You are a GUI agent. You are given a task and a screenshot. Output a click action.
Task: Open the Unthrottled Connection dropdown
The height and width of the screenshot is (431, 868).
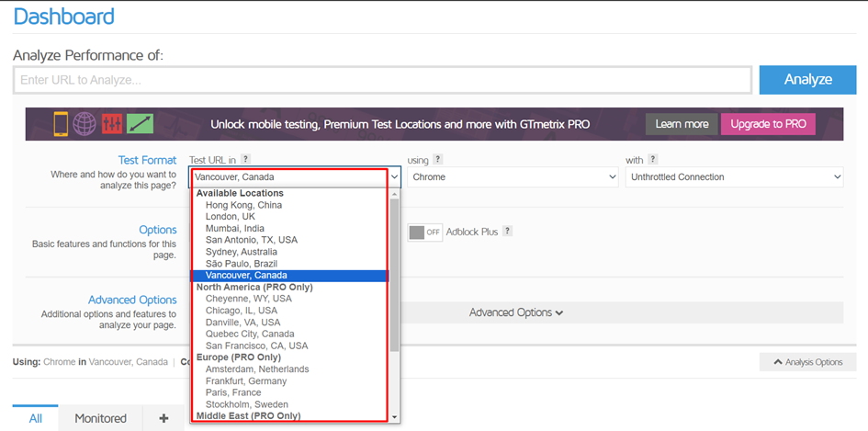click(x=733, y=177)
